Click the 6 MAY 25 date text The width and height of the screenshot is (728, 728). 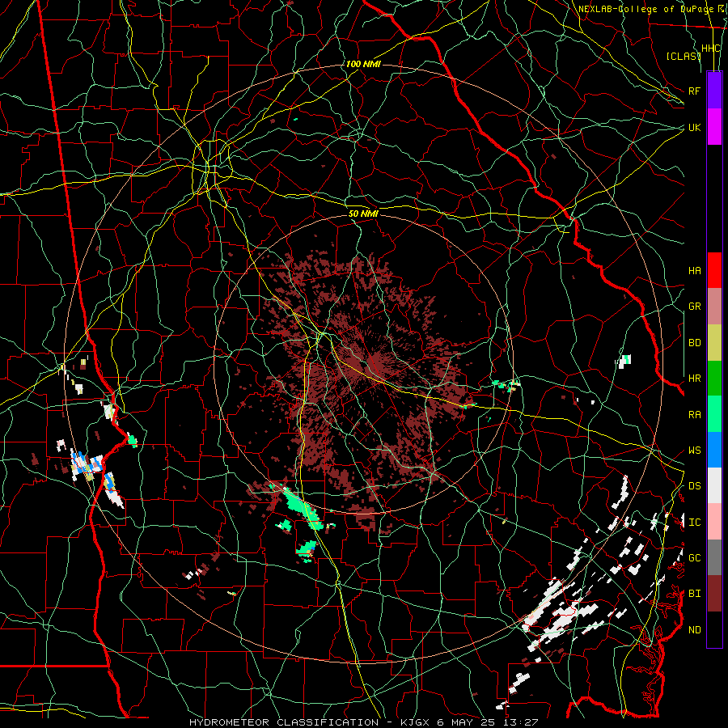[x=467, y=722]
